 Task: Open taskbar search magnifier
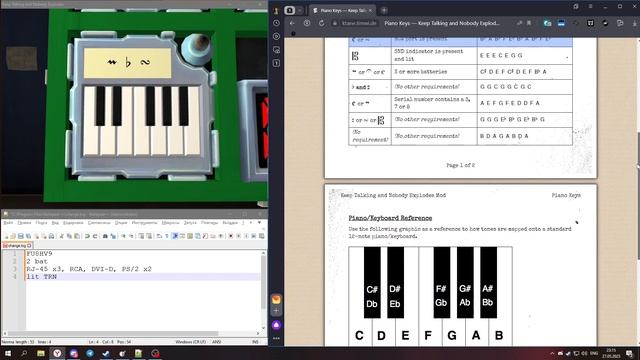24,353
